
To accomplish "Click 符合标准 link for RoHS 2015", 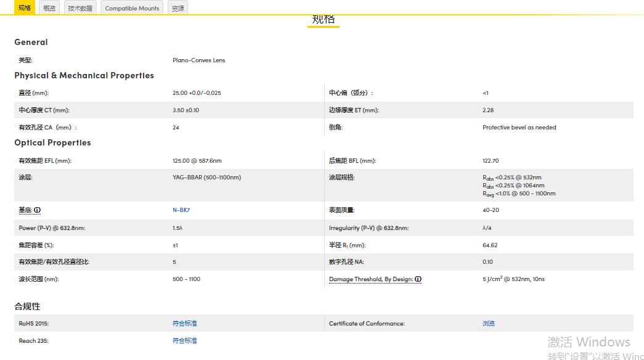I will pyautogui.click(x=185, y=324).
